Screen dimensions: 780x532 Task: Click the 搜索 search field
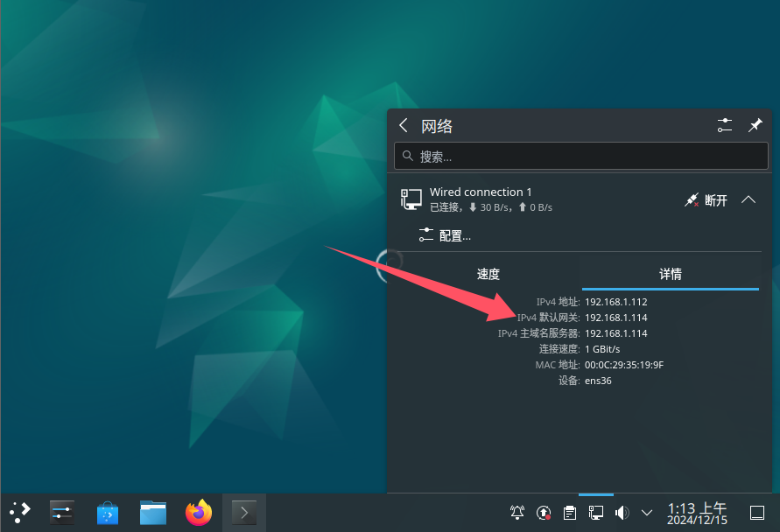(x=581, y=157)
